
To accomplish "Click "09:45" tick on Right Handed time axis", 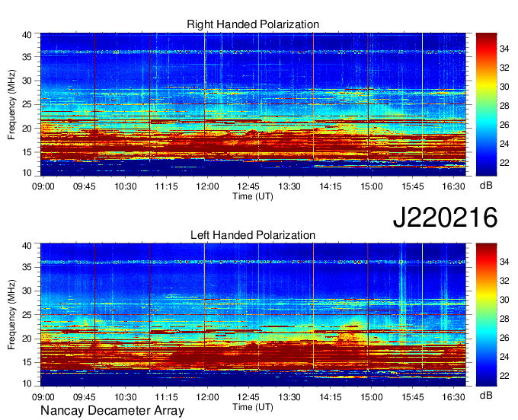I will pos(85,186).
